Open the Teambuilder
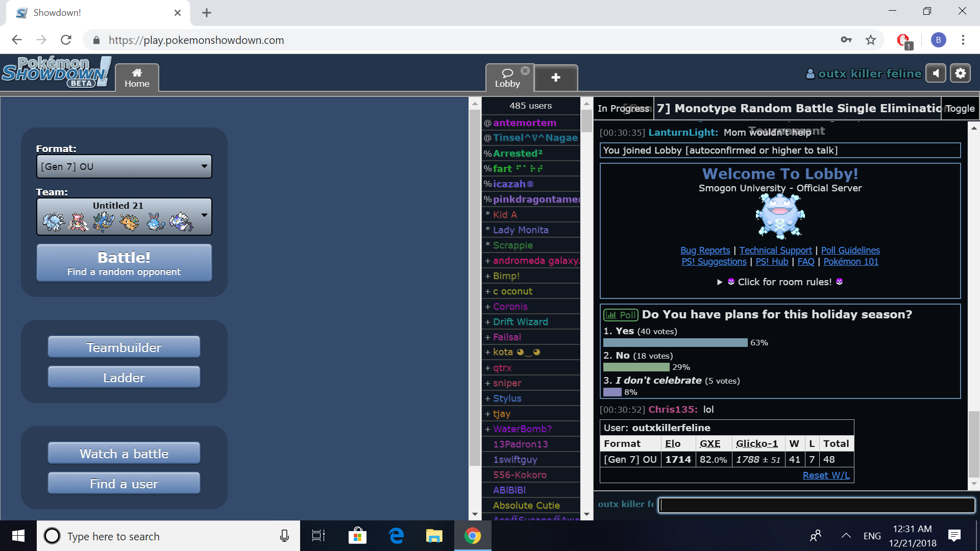This screenshot has width=980, height=551. point(124,347)
